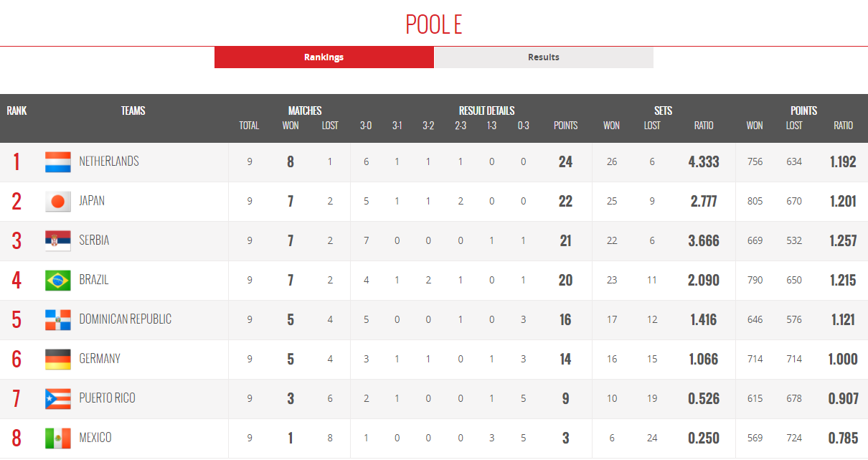Click the Serbia team name
The image size is (868, 460).
pos(94,240)
